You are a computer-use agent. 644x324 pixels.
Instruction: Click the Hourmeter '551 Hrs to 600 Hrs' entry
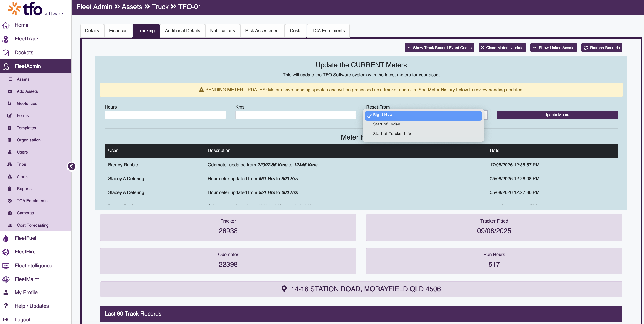pos(253,192)
